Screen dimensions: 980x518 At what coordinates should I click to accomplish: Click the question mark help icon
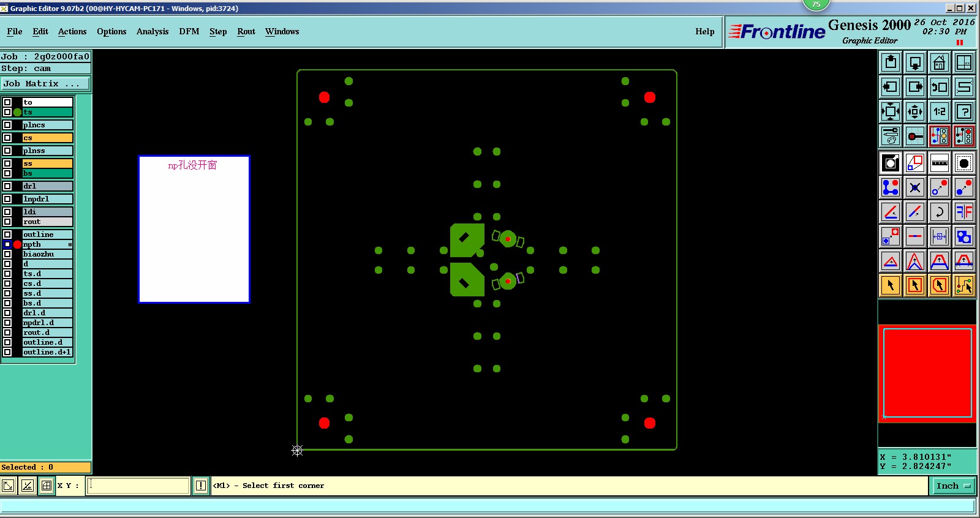click(x=964, y=111)
